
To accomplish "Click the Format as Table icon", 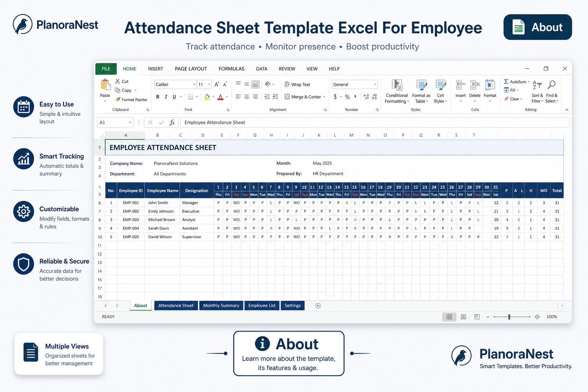I will click(x=421, y=85).
